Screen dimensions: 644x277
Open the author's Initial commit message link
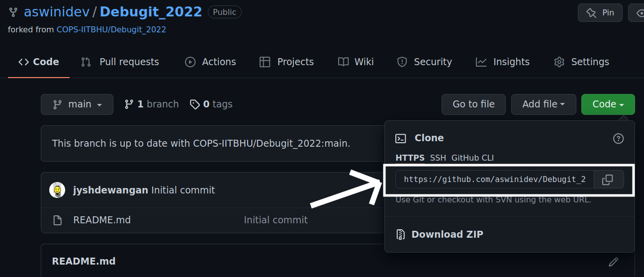click(183, 190)
